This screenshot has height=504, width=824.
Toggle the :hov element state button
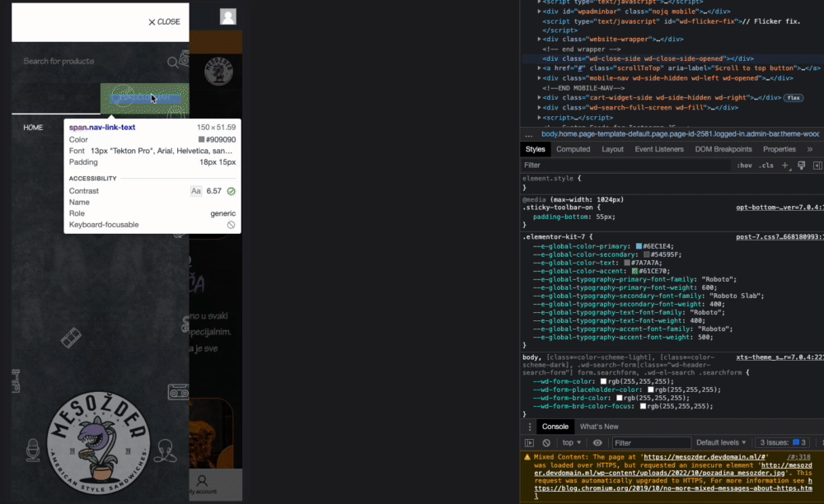point(743,166)
